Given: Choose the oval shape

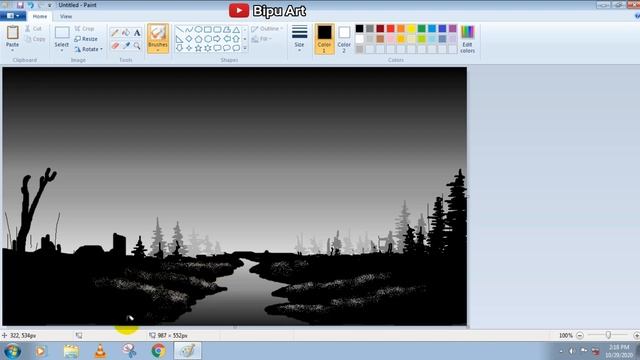Looking at the screenshot, I should pos(198,29).
